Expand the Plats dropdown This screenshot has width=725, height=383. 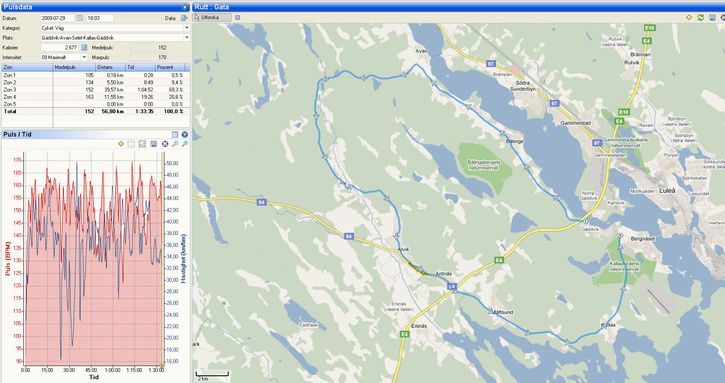[x=187, y=37]
